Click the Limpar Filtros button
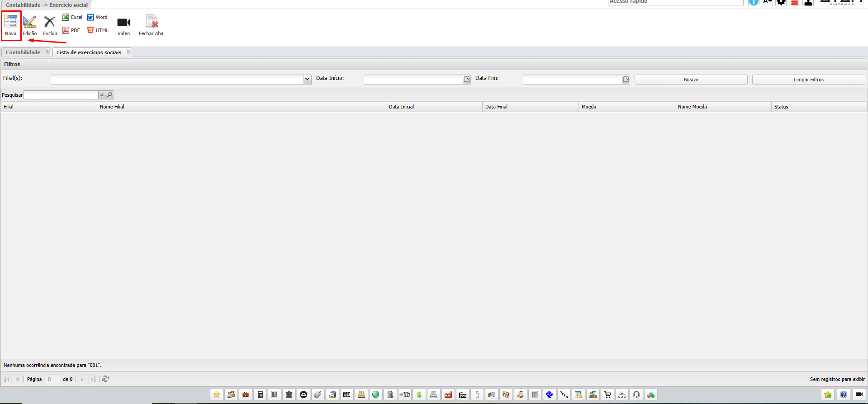This screenshot has height=404, width=868. 808,80
